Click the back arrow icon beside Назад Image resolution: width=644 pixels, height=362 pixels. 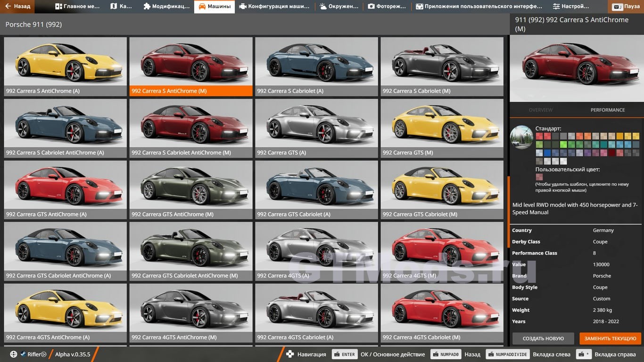point(8,7)
